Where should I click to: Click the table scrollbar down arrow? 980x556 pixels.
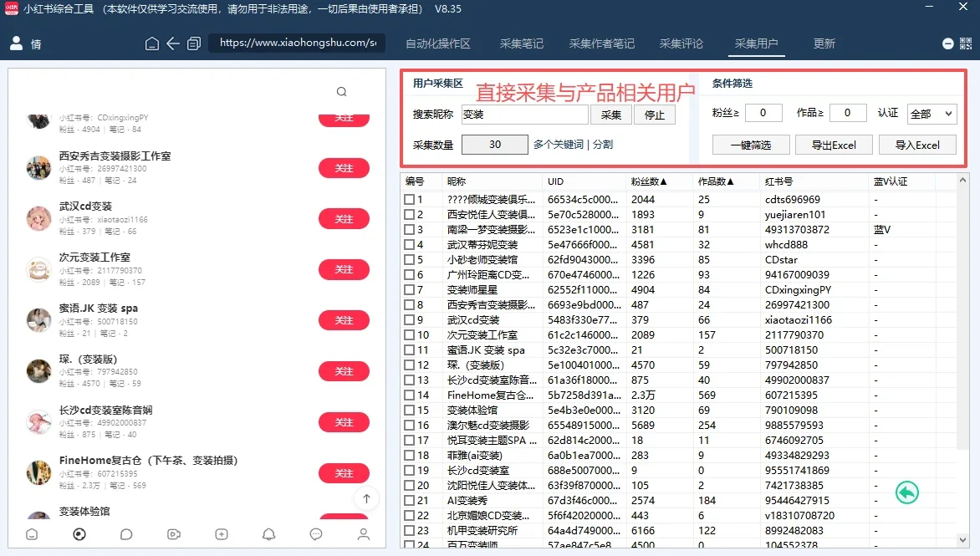(x=962, y=540)
